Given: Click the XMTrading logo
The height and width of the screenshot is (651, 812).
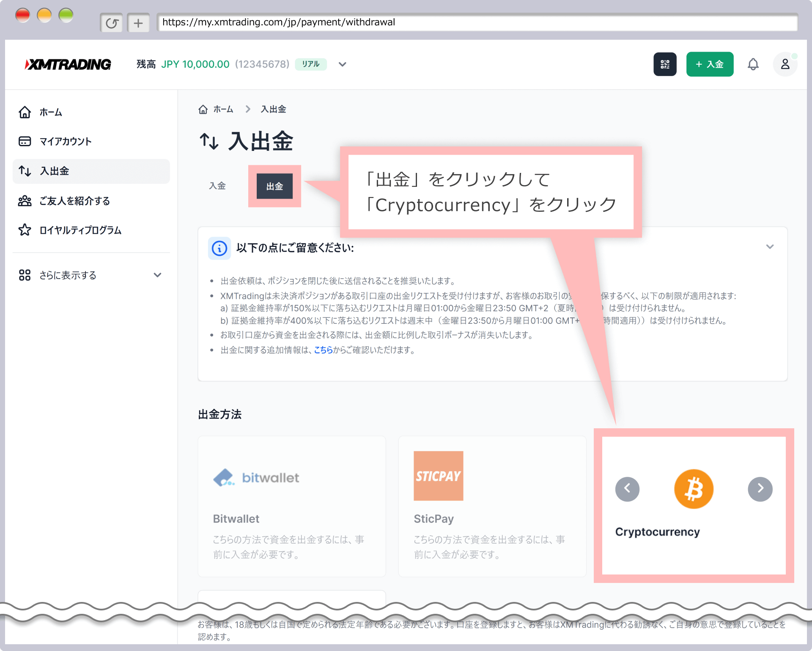Looking at the screenshot, I should pyautogui.click(x=68, y=64).
